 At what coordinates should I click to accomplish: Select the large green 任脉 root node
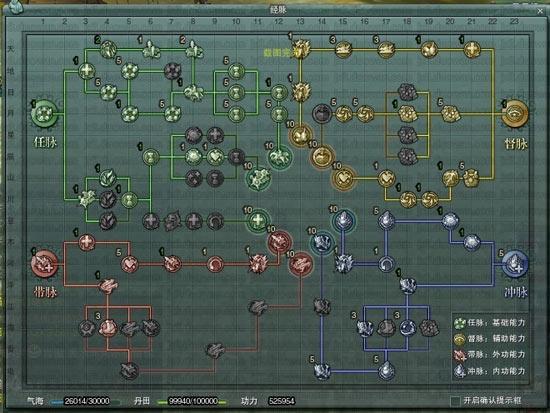click(45, 113)
